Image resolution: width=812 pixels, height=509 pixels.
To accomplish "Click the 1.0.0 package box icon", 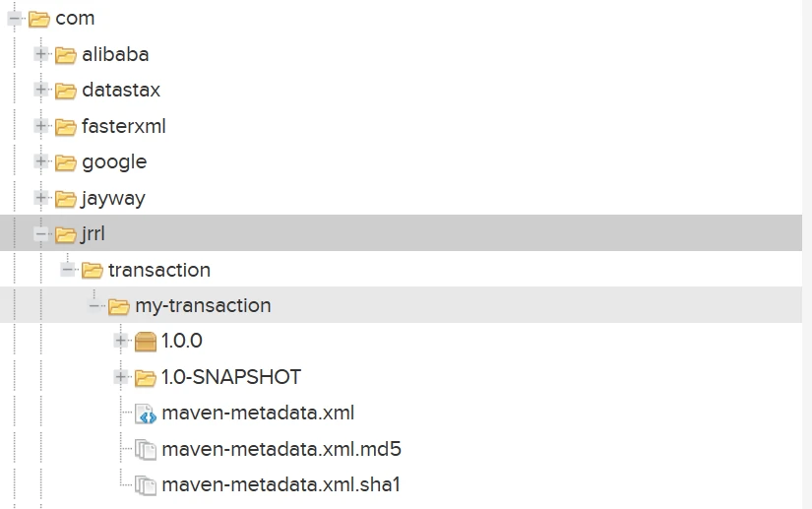I will 146,342.
